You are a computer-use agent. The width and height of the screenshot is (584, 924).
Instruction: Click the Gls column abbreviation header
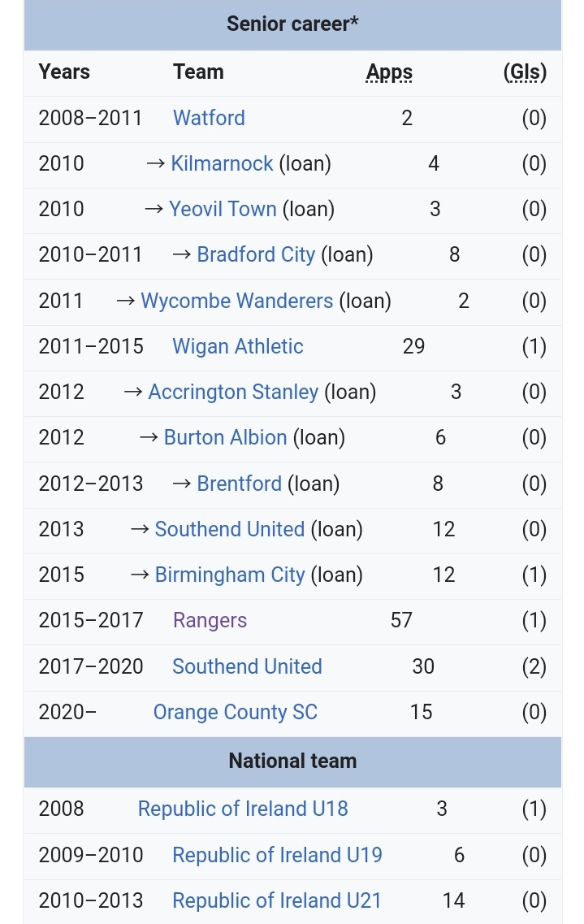coord(525,72)
